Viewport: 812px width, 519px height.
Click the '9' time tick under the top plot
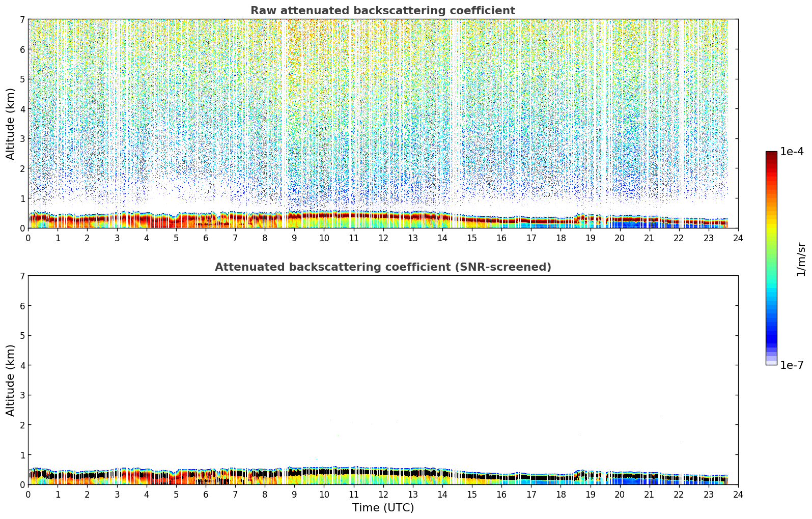[x=294, y=238]
